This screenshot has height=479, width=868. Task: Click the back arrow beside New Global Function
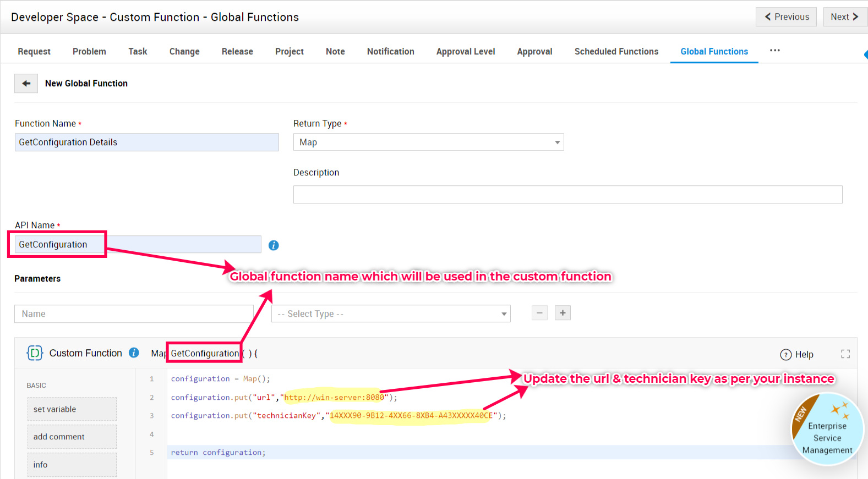pyautogui.click(x=26, y=84)
